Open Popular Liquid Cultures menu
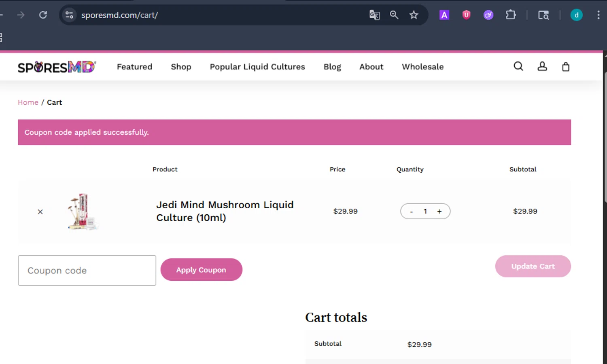607x364 pixels. 257,67
